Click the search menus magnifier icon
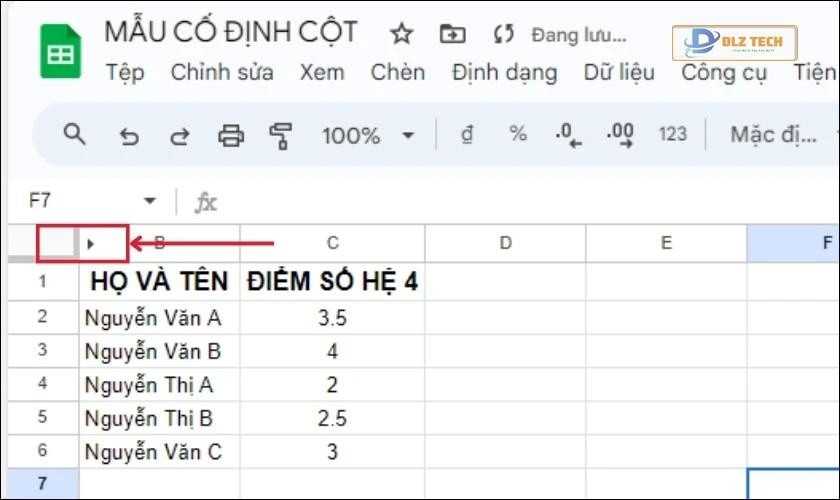This screenshot has height=500, width=840. [x=74, y=134]
